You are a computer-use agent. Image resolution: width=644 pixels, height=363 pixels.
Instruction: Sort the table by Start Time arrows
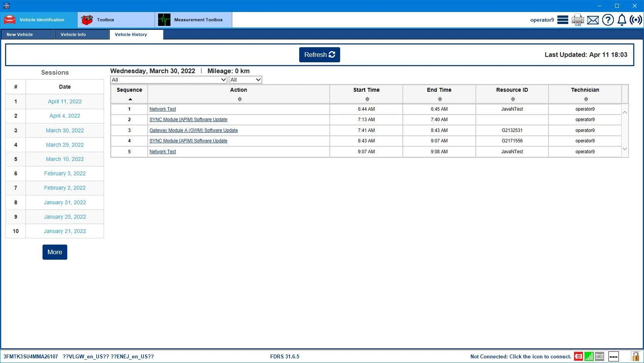367,99
